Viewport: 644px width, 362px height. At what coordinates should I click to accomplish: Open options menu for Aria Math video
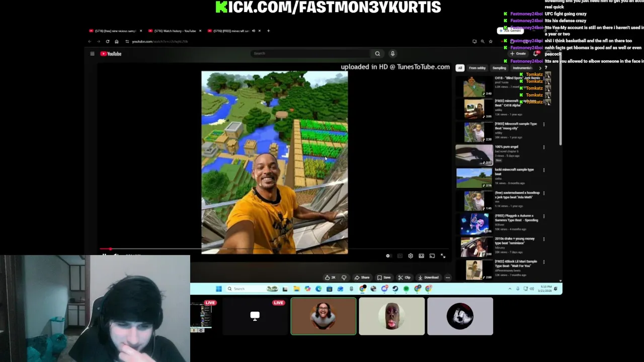click(x=544, y=193)
